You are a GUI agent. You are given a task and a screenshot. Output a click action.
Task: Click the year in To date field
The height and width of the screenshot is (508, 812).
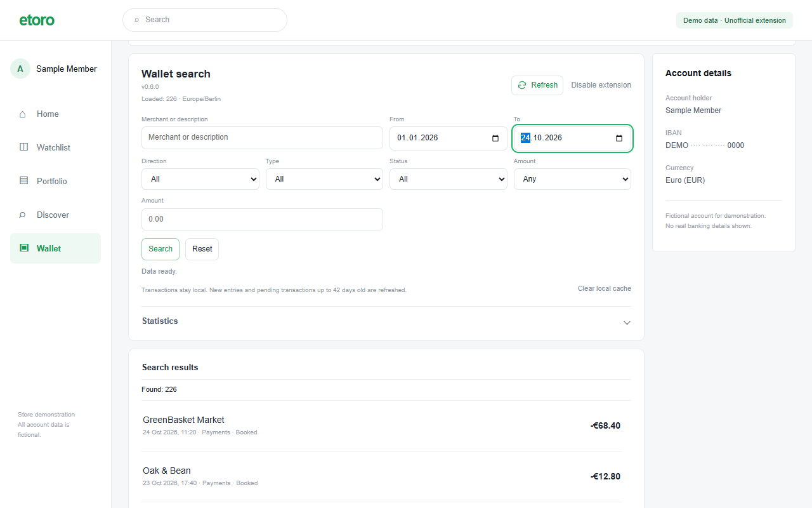(x=553, y=138)
